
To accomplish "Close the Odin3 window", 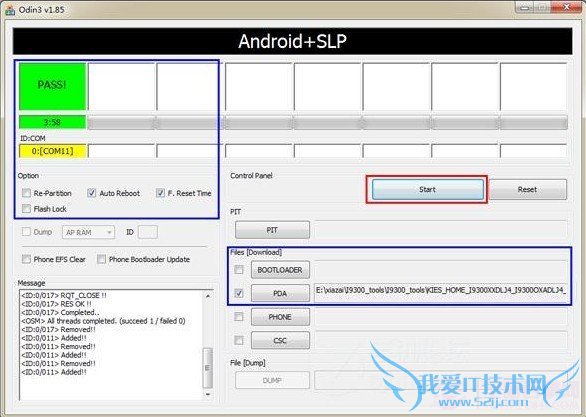I will 568,7.
